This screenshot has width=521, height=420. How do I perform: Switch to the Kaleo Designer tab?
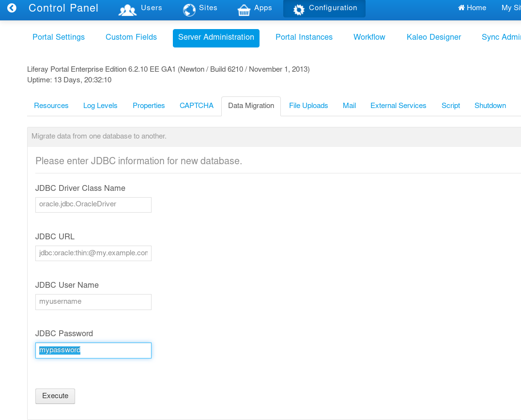433,37
